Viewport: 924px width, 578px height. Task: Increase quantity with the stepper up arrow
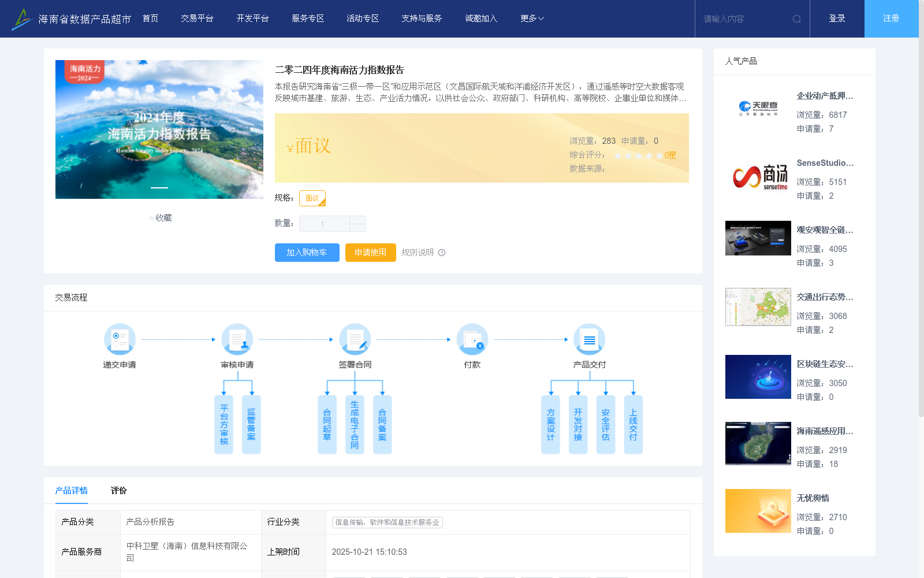point(358,220)
